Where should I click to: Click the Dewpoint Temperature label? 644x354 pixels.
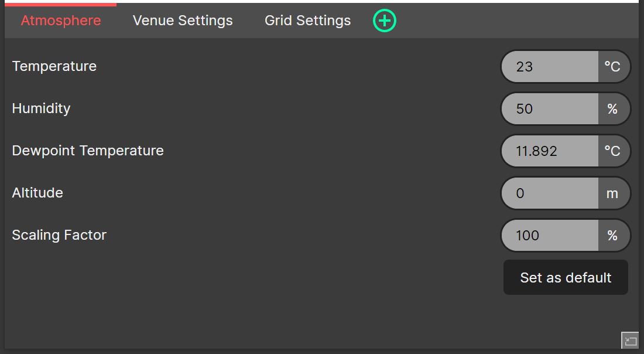click(88, 151)
